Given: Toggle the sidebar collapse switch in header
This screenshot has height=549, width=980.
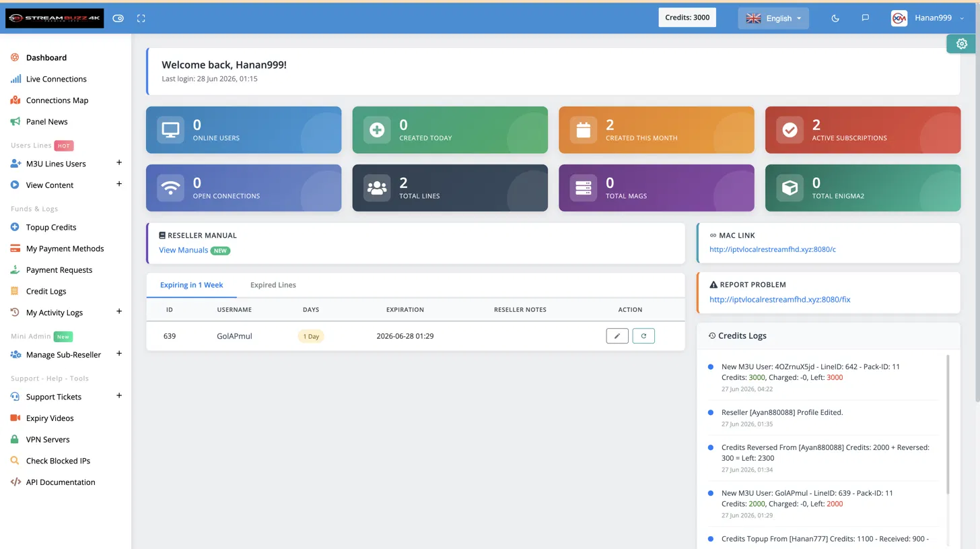Looking at the screenshot, I should click(118, 18).
